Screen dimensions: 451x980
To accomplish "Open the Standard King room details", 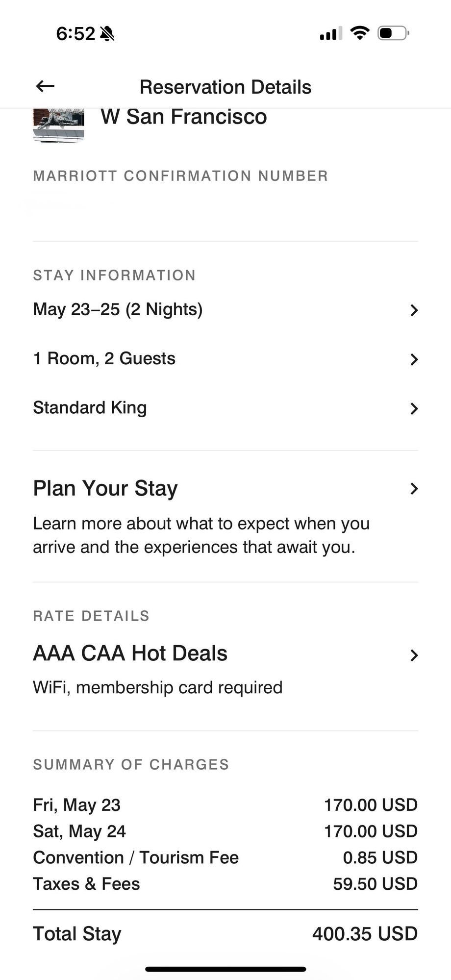I will coord(225,408).
